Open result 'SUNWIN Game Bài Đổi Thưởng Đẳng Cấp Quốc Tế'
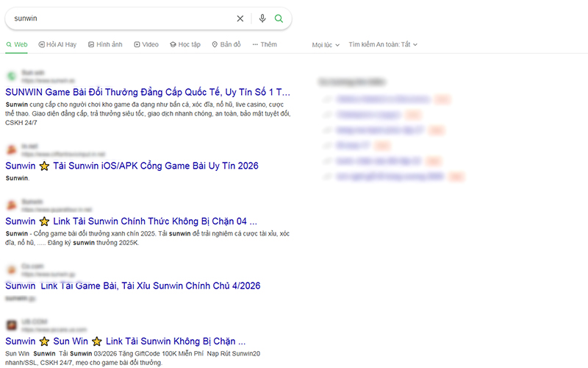The width and height of the screenshot is (588, 368). coord(148,92)
